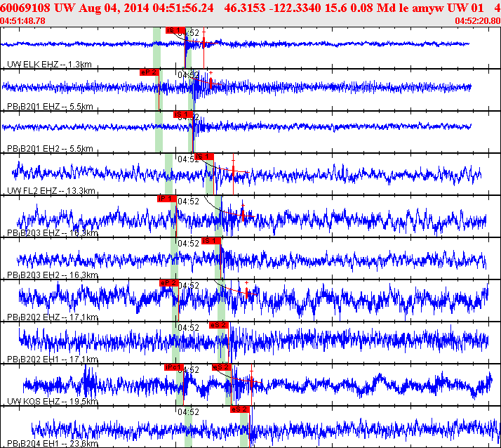Image resolution: width=501 pixels, height=448 pixels.
Task: Select the eP 2 pick flag on PB B202 EHZ
Action: click(x=168, y=282)
